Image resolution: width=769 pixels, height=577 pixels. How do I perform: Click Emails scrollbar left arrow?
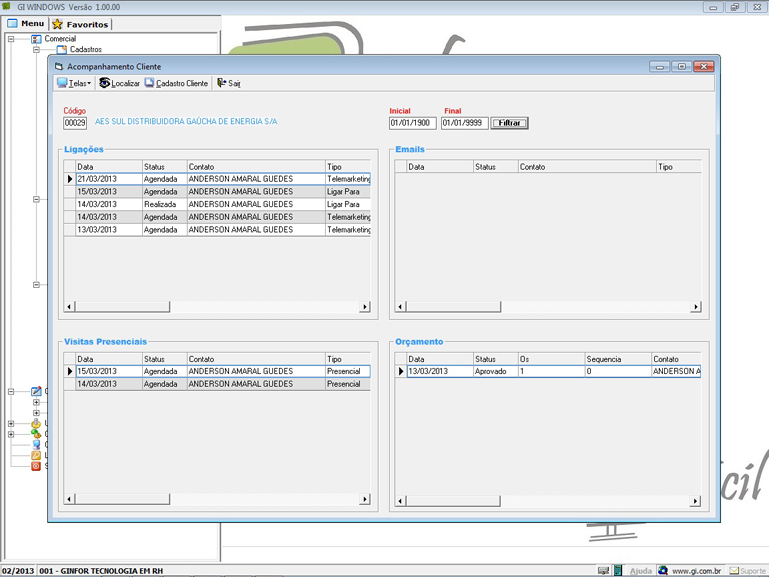coord(400,307)
